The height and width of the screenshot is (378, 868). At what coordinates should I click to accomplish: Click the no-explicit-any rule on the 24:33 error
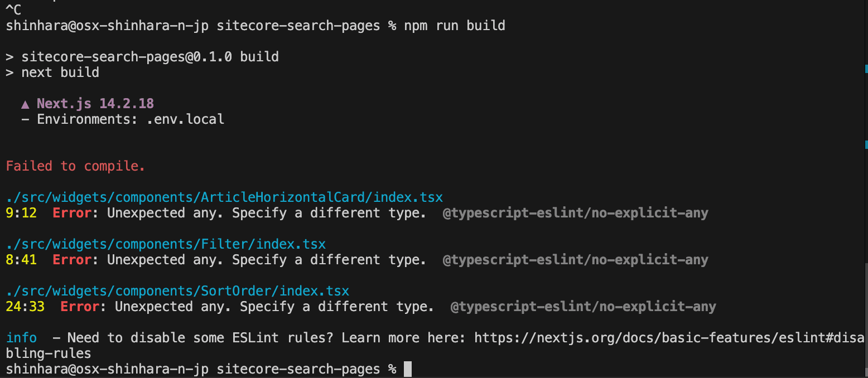pyautogui.click(x=583, y=307)
